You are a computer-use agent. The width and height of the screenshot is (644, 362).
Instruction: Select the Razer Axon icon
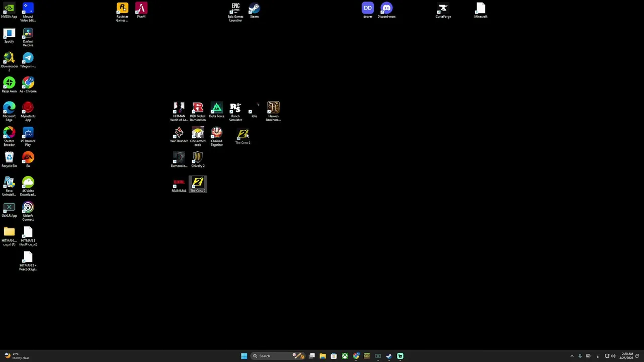coord(9,85)
